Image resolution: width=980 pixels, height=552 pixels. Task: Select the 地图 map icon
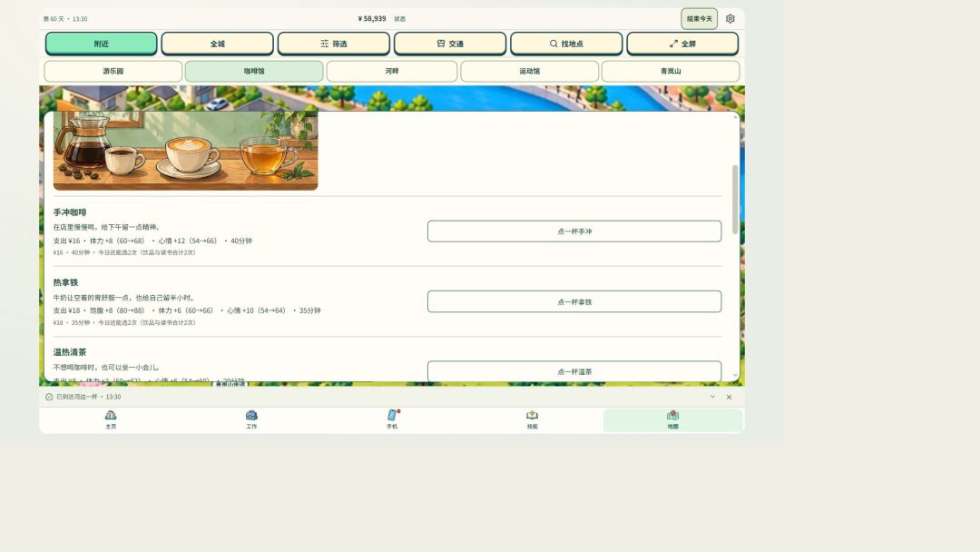(672, 415)
